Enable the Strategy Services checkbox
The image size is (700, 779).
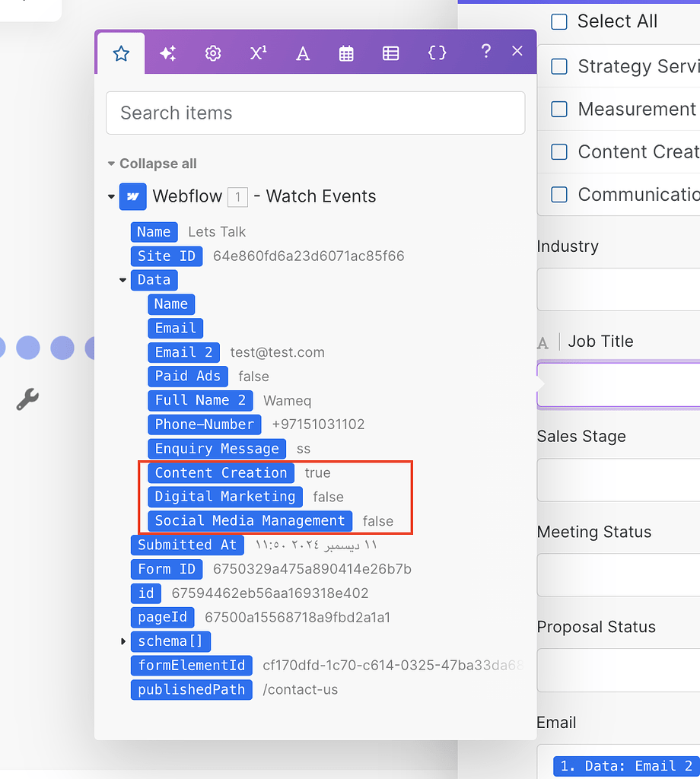tap(559, 66)
